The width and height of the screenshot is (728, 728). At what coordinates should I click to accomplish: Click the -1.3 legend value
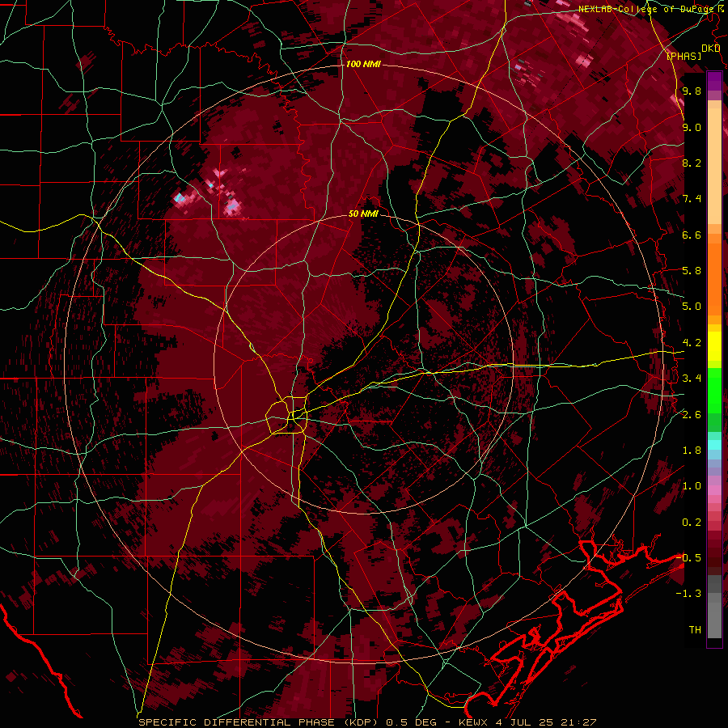coord(689,594)
